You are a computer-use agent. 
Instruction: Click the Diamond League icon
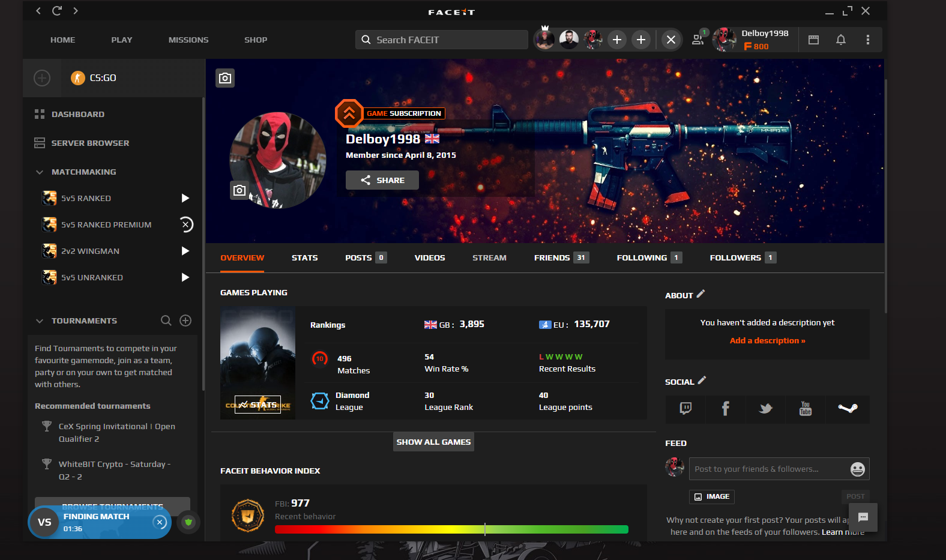tap(320, 401)
